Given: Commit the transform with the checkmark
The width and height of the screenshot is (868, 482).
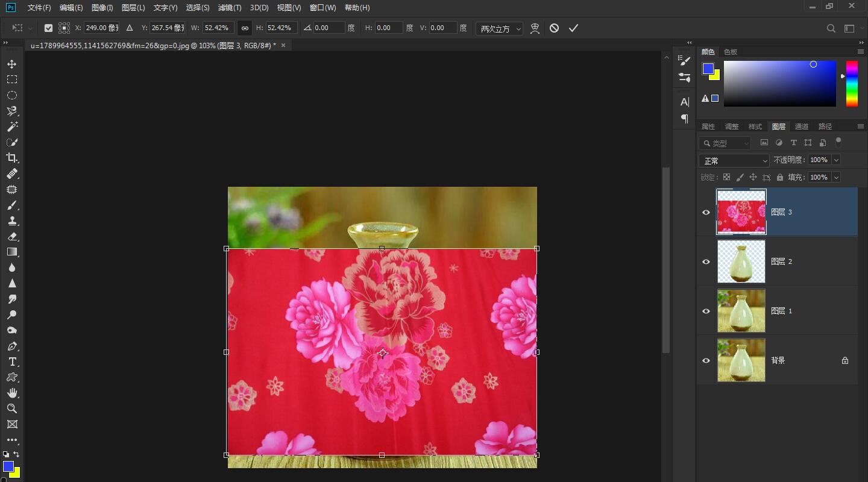Looking at the screenshot, I should click(x=573, y=28).
